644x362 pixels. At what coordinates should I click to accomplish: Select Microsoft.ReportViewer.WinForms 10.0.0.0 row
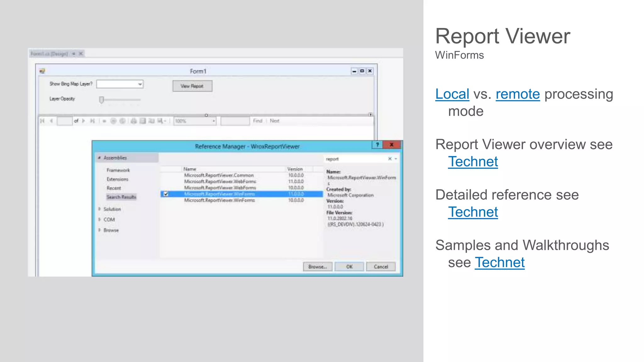tap(241, 200)
